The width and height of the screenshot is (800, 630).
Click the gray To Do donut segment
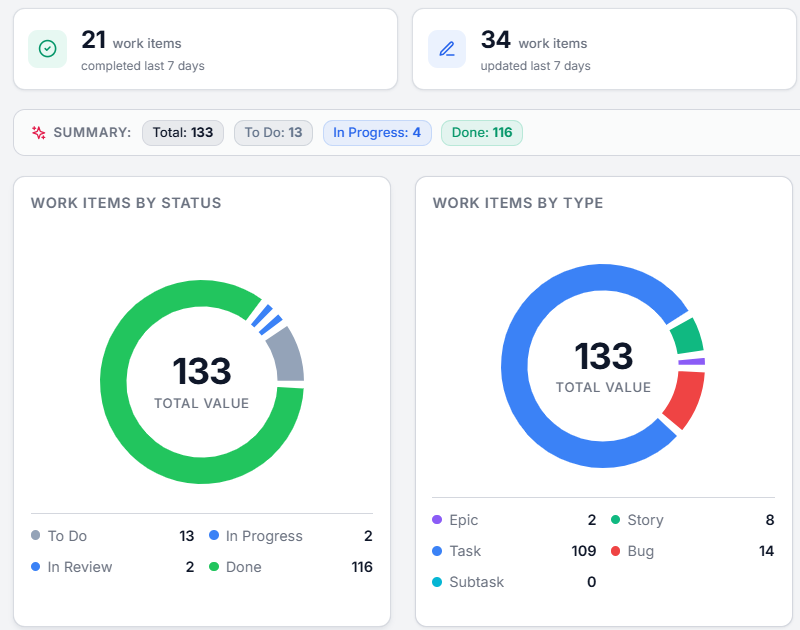(288, 355)
